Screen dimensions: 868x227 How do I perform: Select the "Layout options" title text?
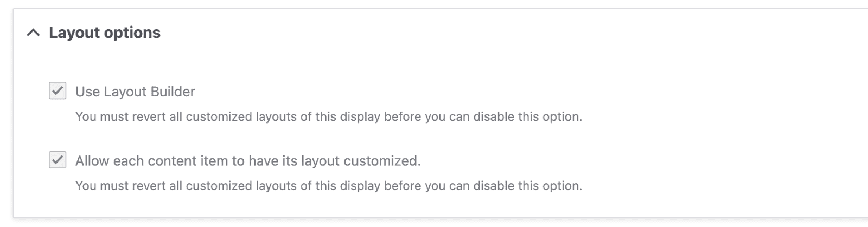click(105, 33)
